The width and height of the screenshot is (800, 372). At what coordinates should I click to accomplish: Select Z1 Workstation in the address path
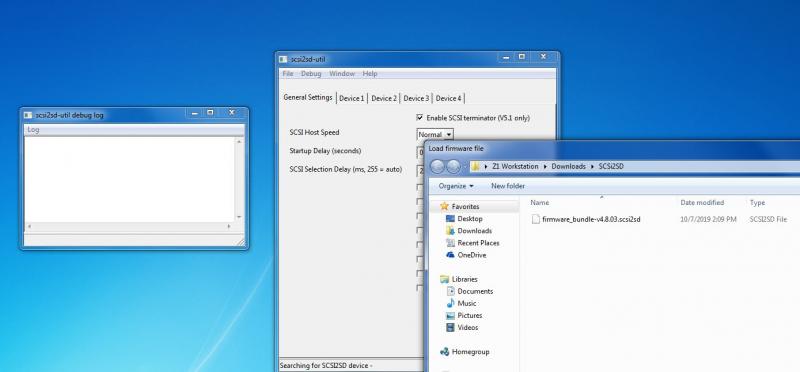coord(515,166)
